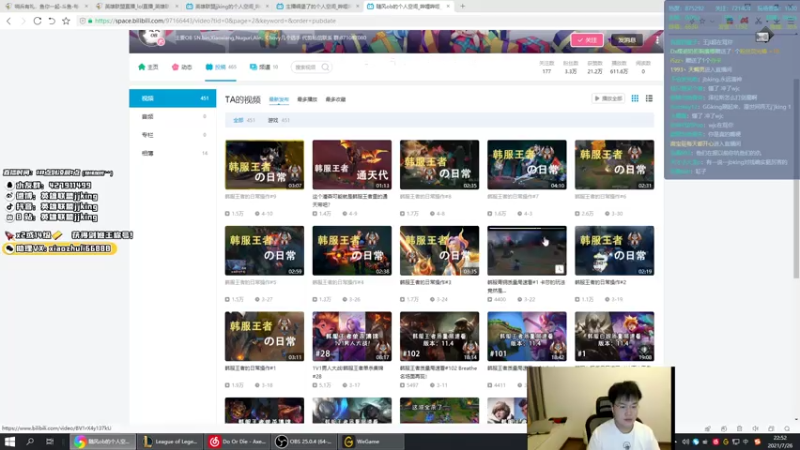Click the bilibili space URL in address bar
Screen dimensions: 800x450
(215, 21)
